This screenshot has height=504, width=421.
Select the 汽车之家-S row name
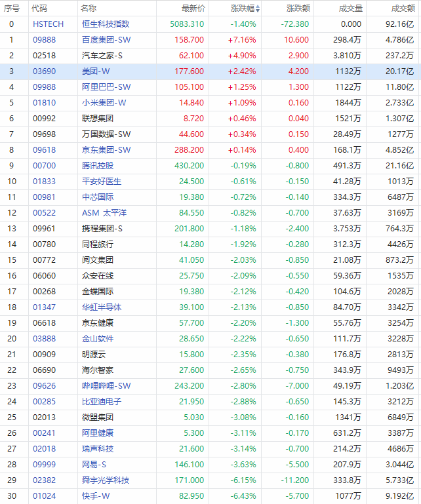pos(102,56)
